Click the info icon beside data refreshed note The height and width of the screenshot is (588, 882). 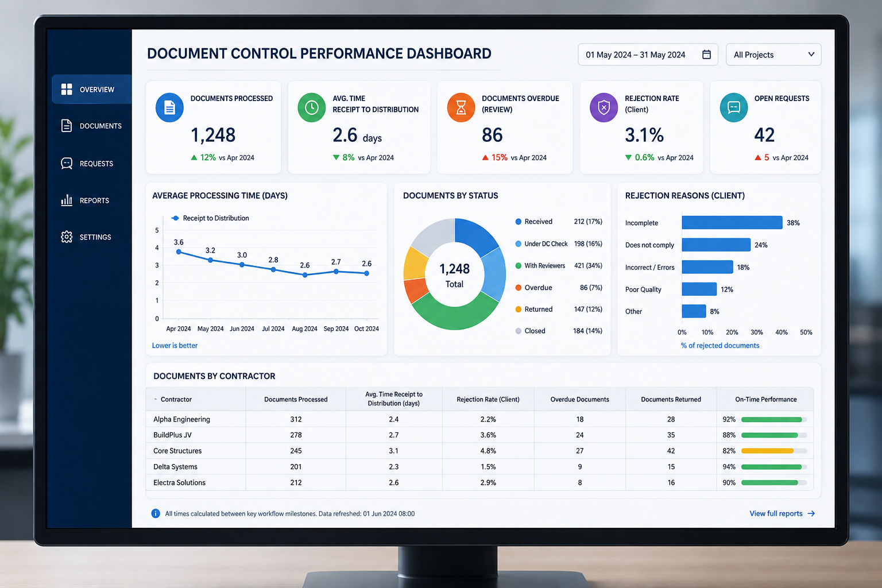pyautogui.click(x=156, y=513)
